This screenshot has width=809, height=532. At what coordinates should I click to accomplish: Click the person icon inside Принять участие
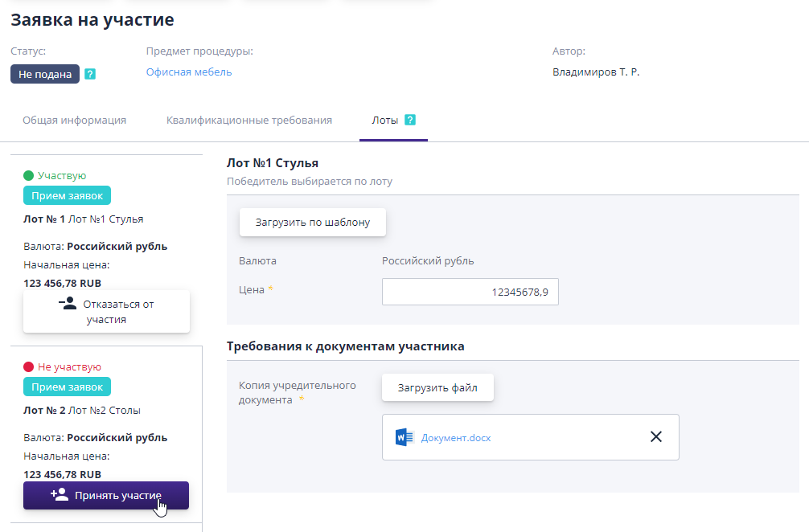point(57,495)
